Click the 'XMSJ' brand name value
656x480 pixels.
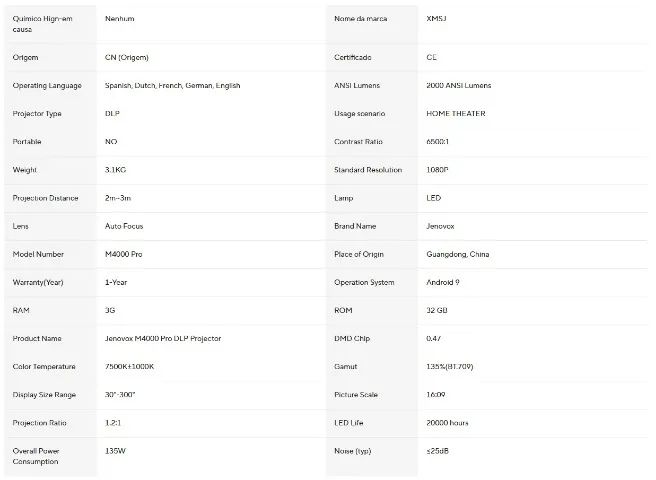tap(438, 18)
